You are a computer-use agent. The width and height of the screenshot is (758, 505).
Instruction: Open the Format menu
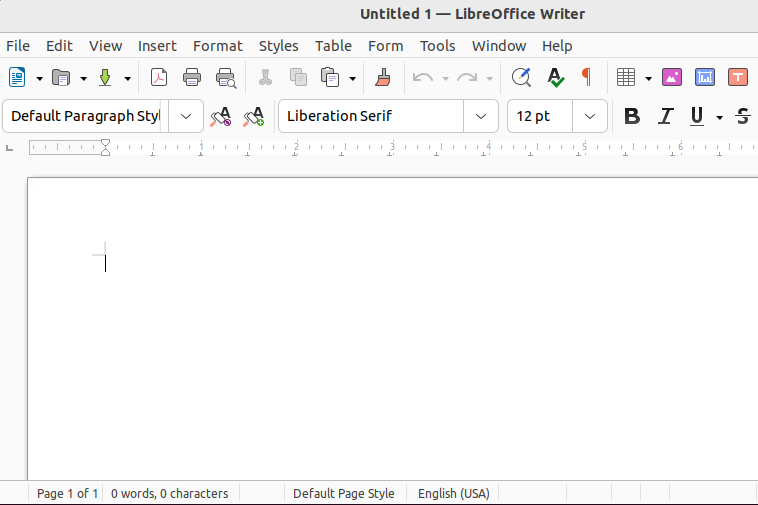tap(217, 46)
